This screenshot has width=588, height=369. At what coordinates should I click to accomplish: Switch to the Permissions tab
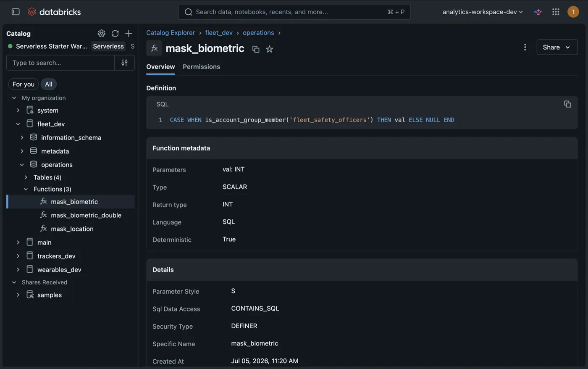[x=201, y=67]
